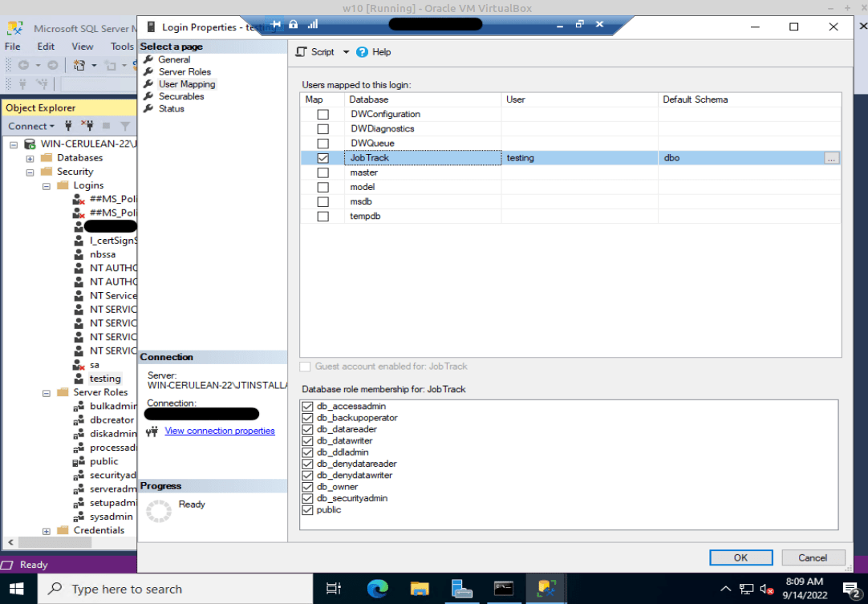
Task: Open the Securables page
Action: click(x=181, y=96)
